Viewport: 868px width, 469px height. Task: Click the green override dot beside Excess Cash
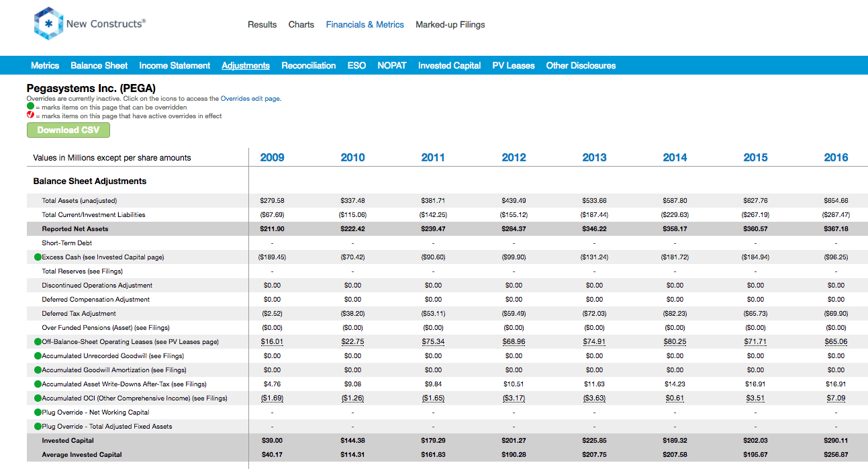point(38,257)
